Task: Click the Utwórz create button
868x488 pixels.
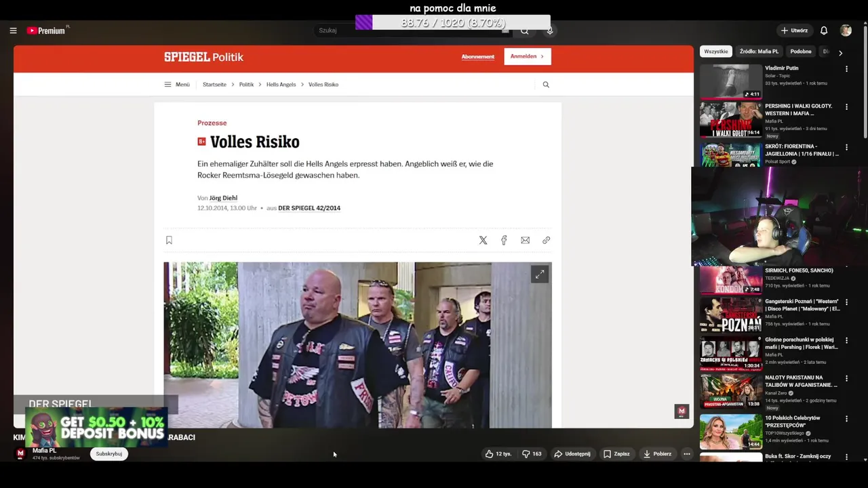Action: pos(794,30)
